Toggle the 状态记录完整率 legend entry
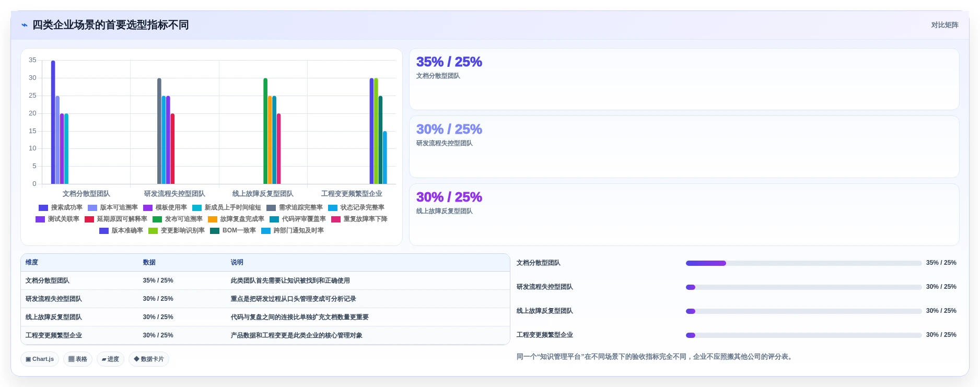Image resolution: width=980 pixels, height=387 pixels. 356,207
